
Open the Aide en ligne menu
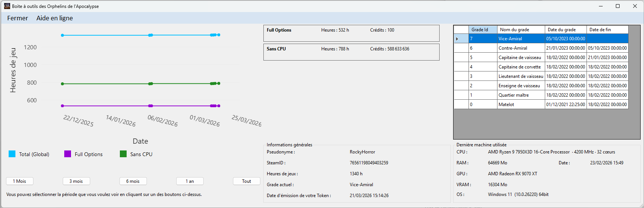tap(54, 18)
